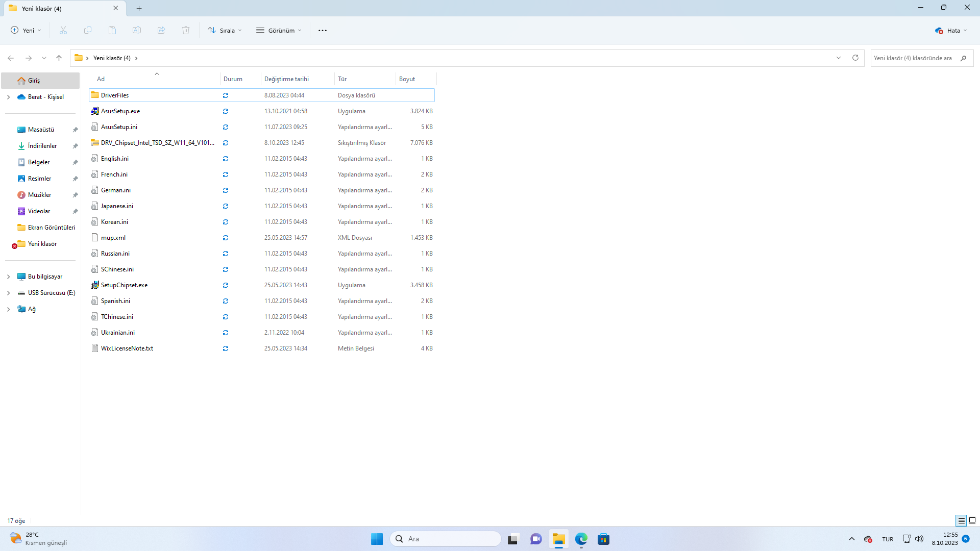Click OneDrive error tray icon
Screen dimensions: 980x551
[x=868, y=539]
